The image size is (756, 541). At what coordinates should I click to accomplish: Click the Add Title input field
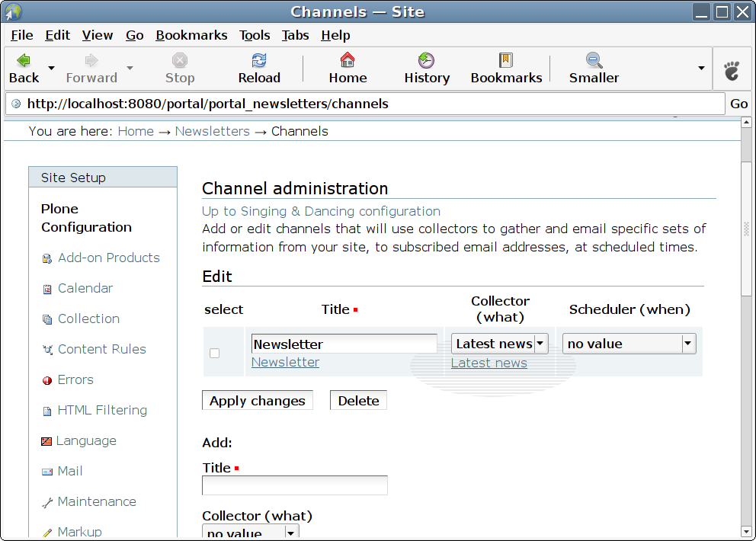tap(294, 485)
